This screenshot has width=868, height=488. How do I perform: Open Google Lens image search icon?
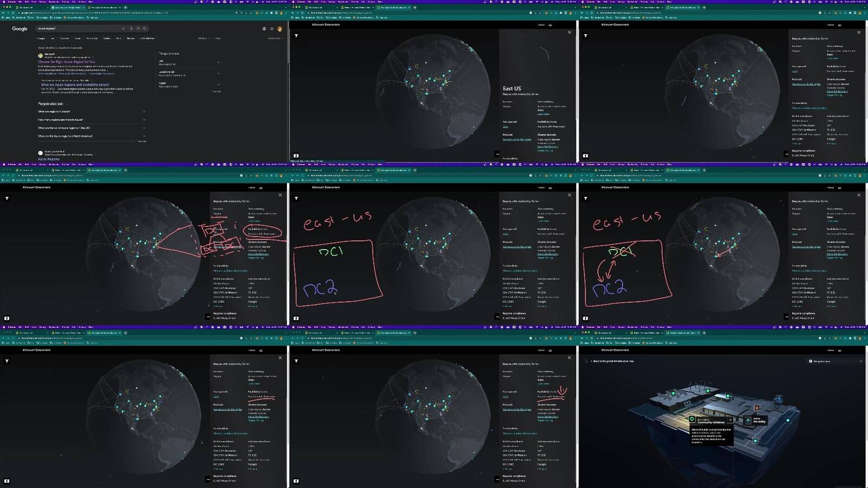pyautogui.click(x=138, y=28)
